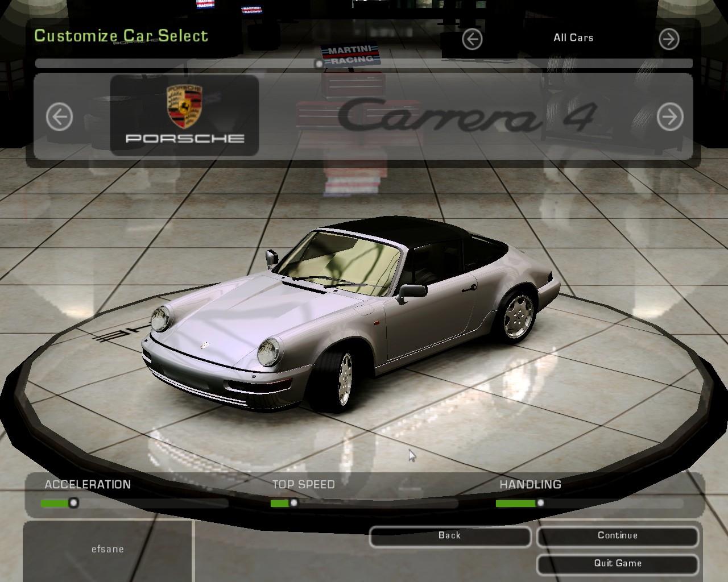Click the Handling stat bar
This screenshot has width=728, height=582.
(589, 503)
